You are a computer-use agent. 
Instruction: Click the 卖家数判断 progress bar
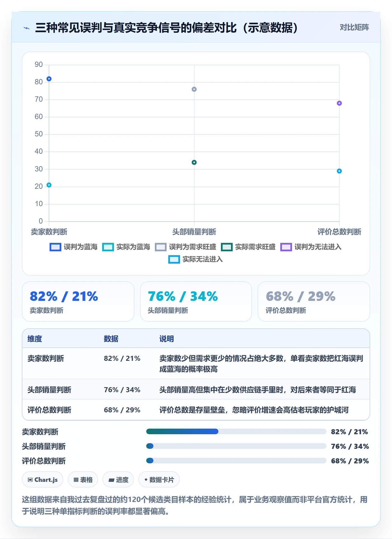[236, 431]
